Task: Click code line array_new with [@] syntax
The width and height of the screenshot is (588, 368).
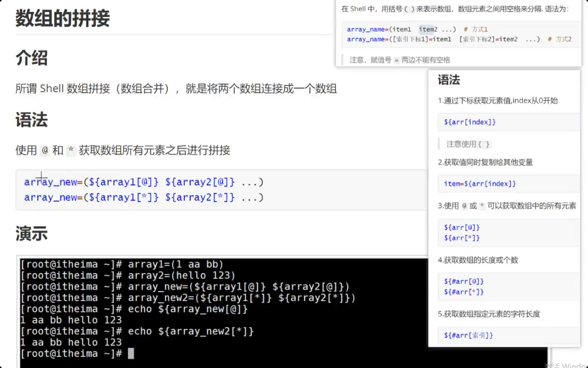Action: [x=144, y=182]
